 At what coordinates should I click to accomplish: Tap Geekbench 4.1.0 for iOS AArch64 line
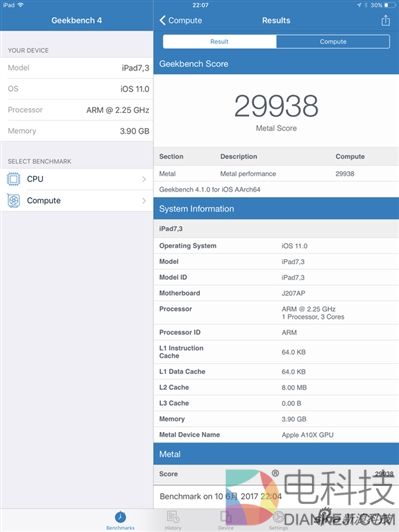coord(210,189)
